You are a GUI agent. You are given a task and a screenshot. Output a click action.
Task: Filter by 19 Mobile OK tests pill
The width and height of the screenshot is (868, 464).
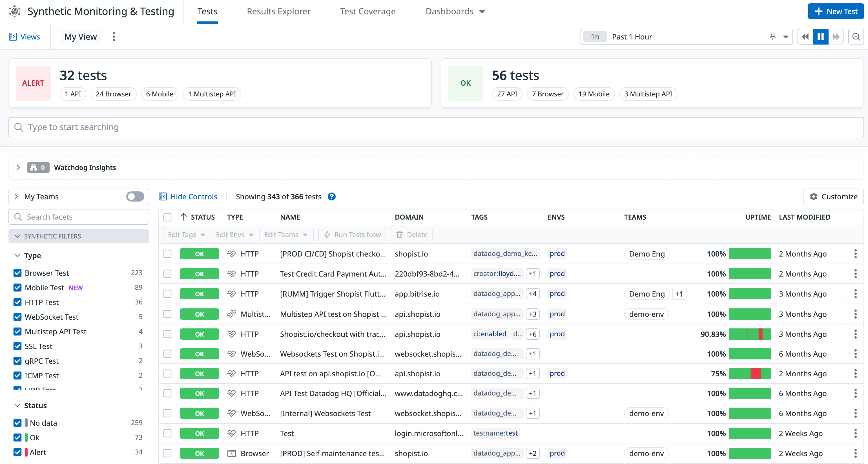tap(594, 94)
